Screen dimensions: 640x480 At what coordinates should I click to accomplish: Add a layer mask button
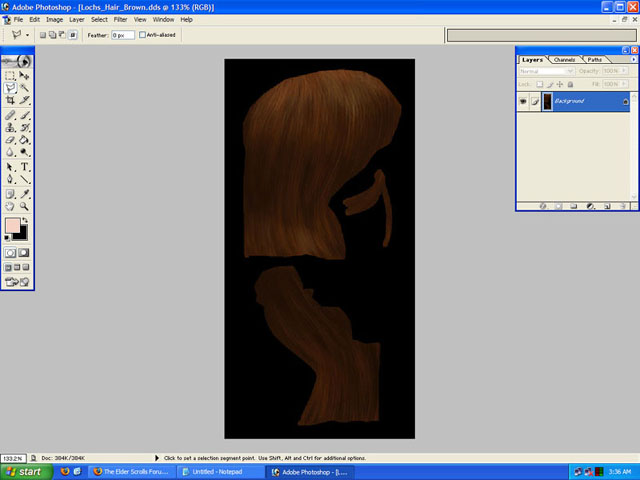pyautogui.click(x=558, y=206)
